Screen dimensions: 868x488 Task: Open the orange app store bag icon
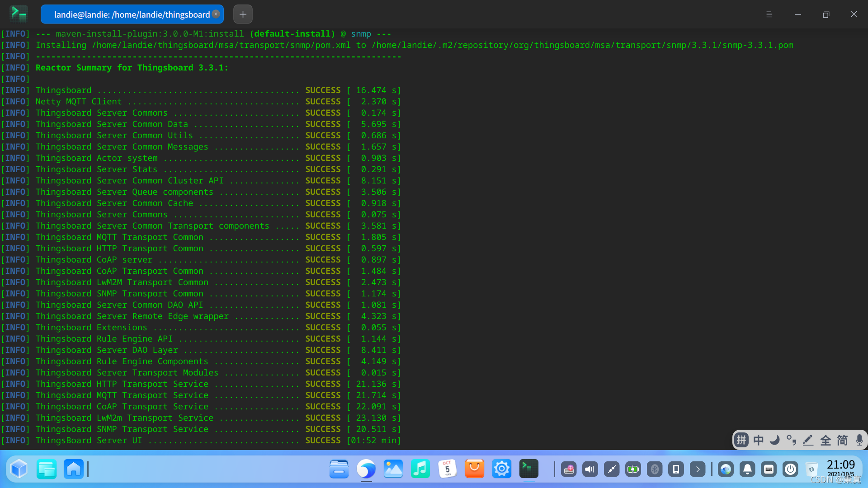click(x=475, y=469)
